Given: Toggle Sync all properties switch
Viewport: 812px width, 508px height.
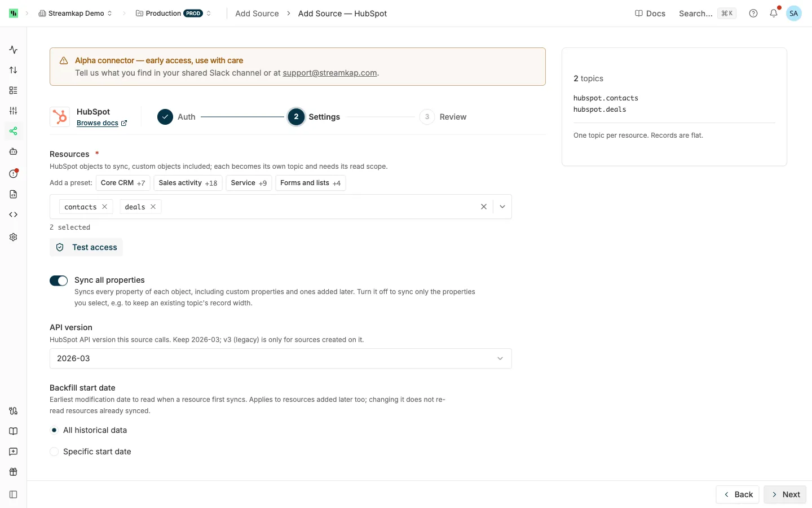Looking at the screenshot, I should pyautogui.click(x=59, y=281).
